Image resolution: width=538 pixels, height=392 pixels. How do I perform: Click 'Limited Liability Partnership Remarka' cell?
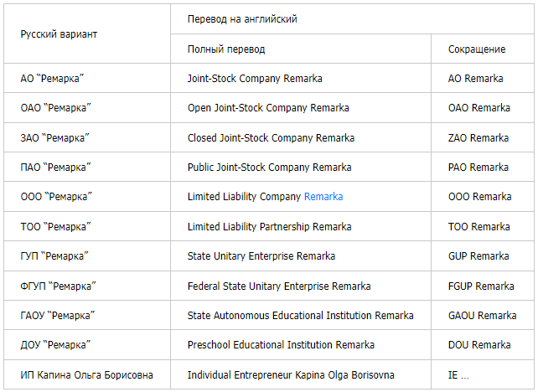pyautogui.click(x=269, y=227)
